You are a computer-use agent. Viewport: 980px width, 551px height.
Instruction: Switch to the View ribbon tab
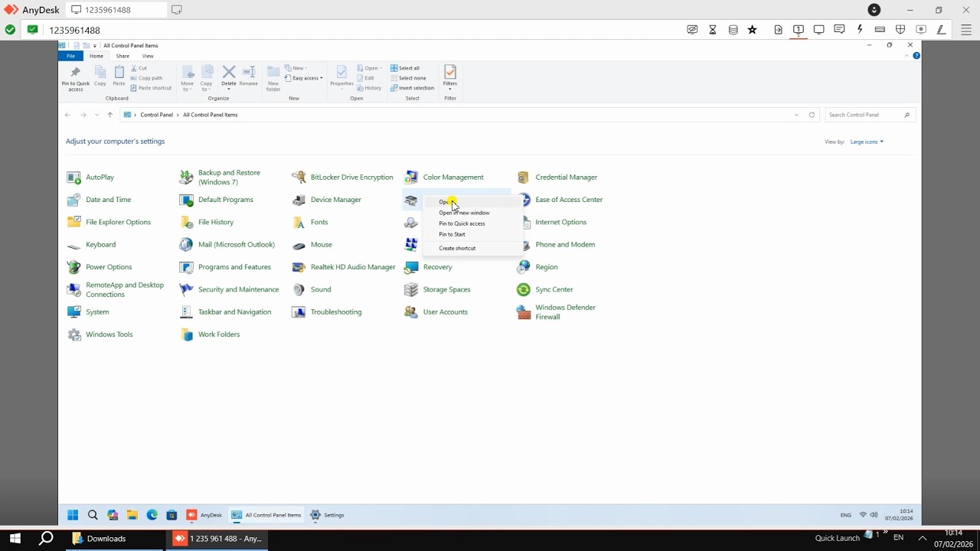tap(148, 56)
